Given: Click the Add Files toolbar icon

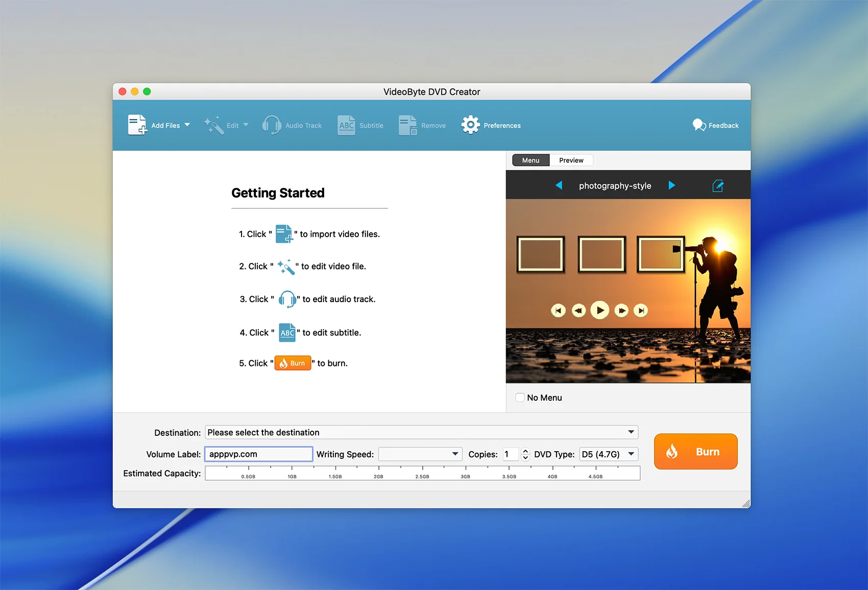Looking at the screenshot, I should (137, 125).
